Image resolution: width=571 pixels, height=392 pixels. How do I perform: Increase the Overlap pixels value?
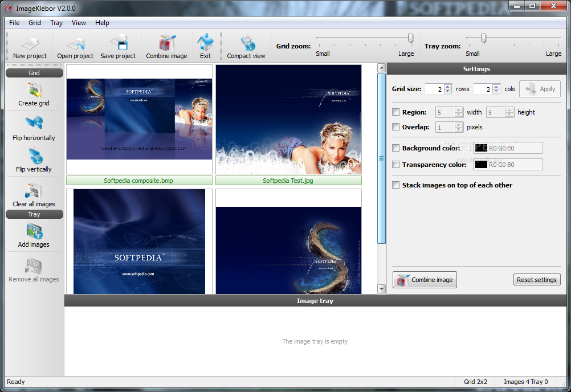(459, 124)
